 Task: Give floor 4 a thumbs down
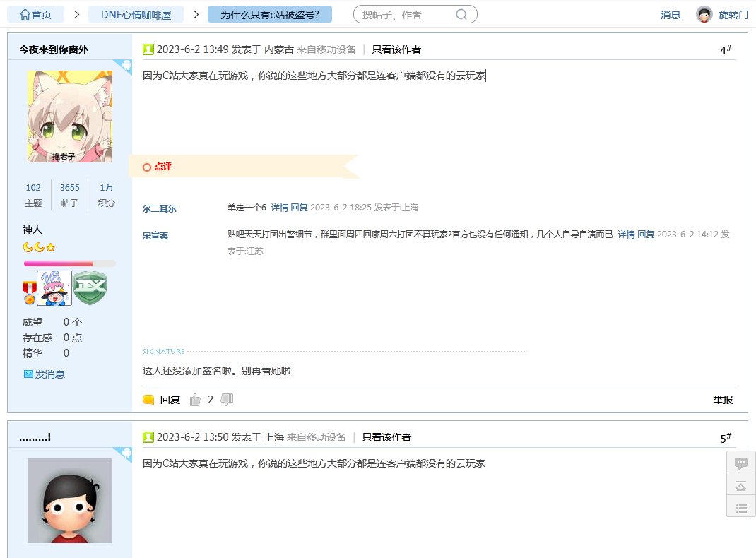pos(227,400)
